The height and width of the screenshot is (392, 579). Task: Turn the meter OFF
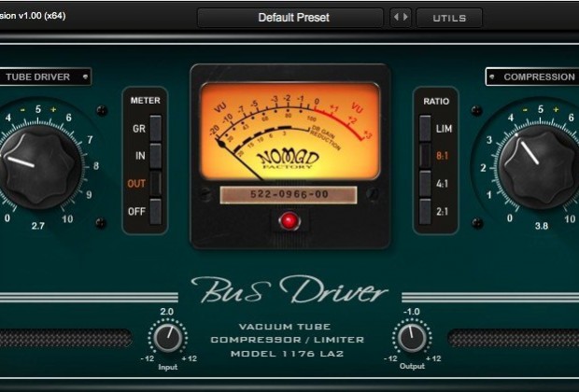pyautogui.click(x=155, y=212)
